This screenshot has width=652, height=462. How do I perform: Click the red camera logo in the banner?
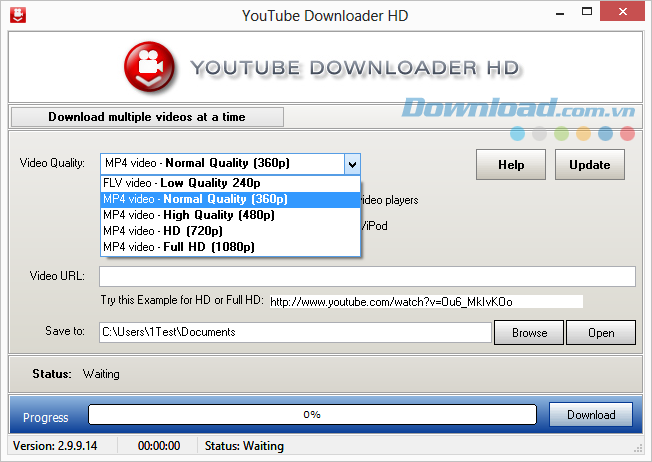coord(149,67)
